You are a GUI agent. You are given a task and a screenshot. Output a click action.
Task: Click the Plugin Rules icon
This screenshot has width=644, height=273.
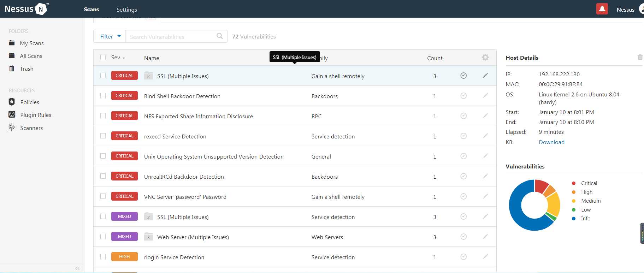12,114
